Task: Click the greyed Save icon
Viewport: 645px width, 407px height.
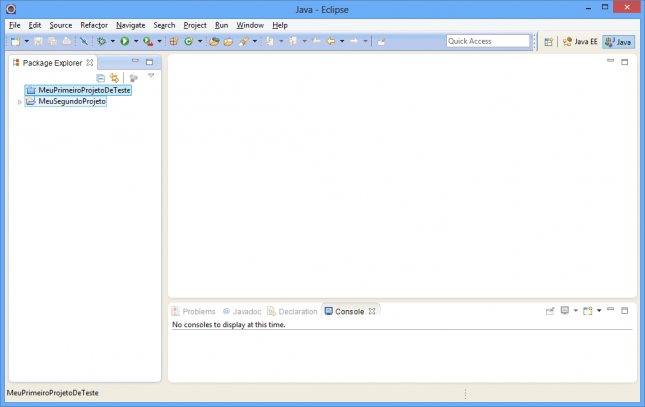Action: (38, 41)
